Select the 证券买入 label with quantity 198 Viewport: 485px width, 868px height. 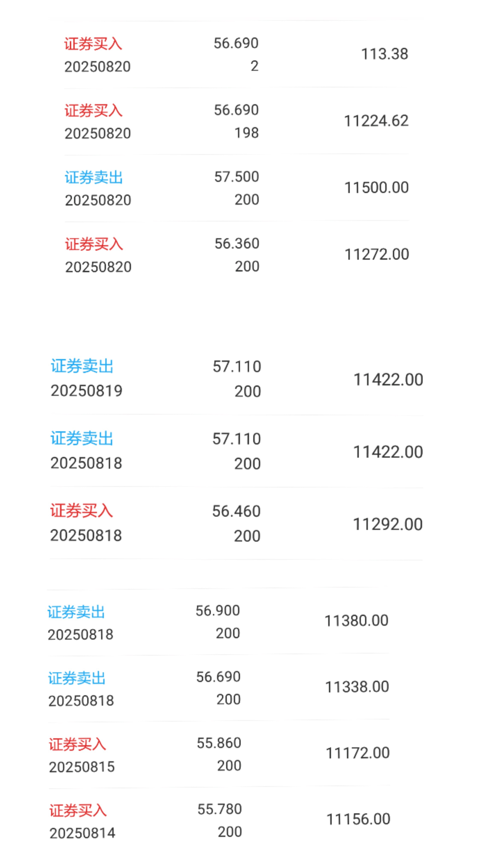tap(93, 110)
